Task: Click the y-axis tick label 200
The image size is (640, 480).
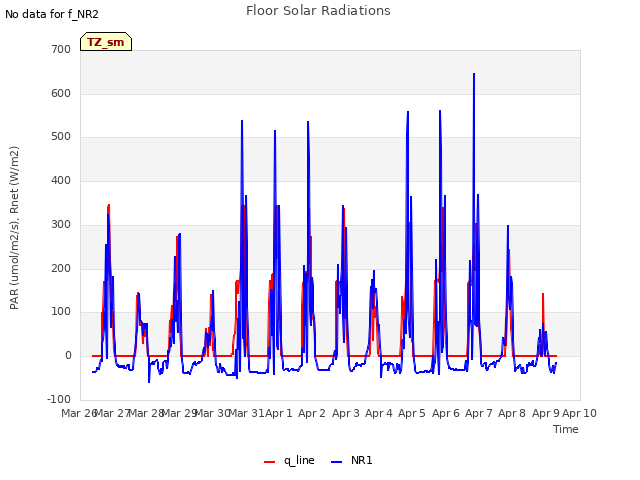Action: (x=61, y=268)
